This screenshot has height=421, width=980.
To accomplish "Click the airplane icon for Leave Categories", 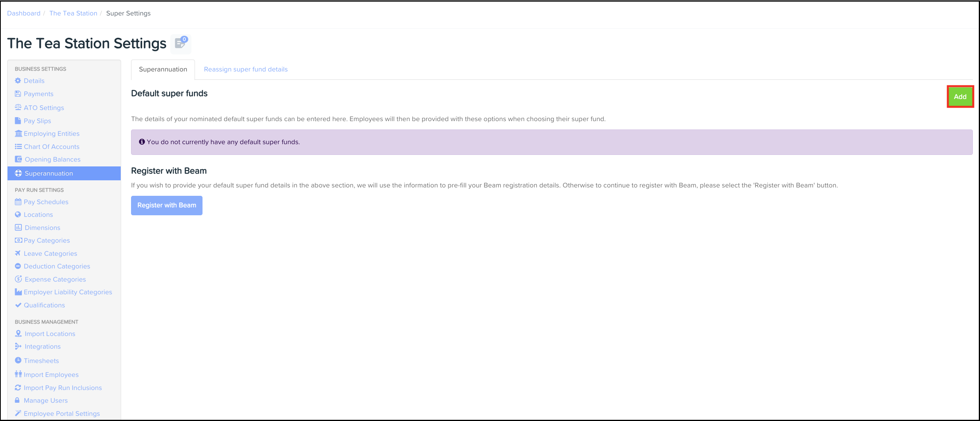I will (x=18, y=253).
